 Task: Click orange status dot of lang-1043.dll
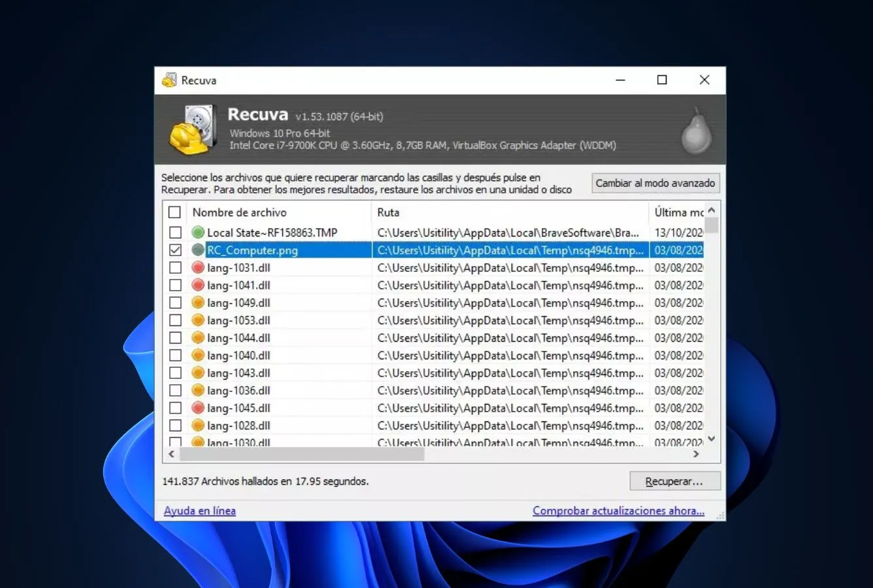pos(198,373)
